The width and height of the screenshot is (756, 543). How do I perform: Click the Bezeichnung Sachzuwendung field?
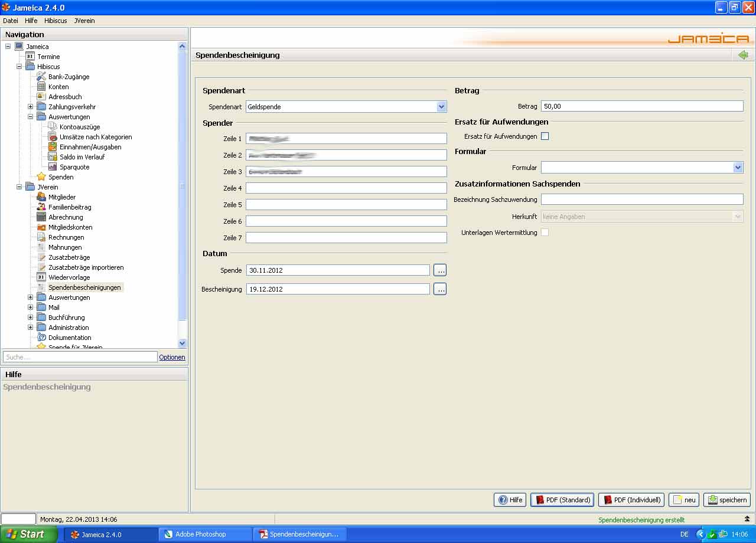point(642,199)
